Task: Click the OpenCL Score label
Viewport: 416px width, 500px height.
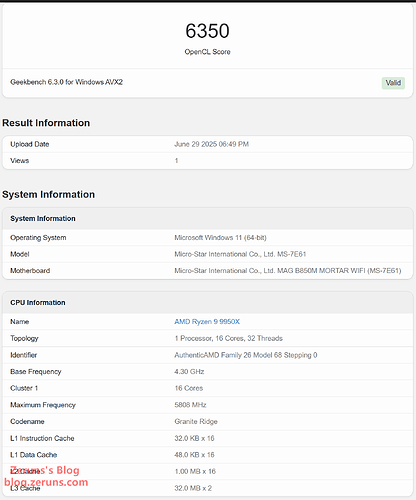Action: tap(207, 52)
